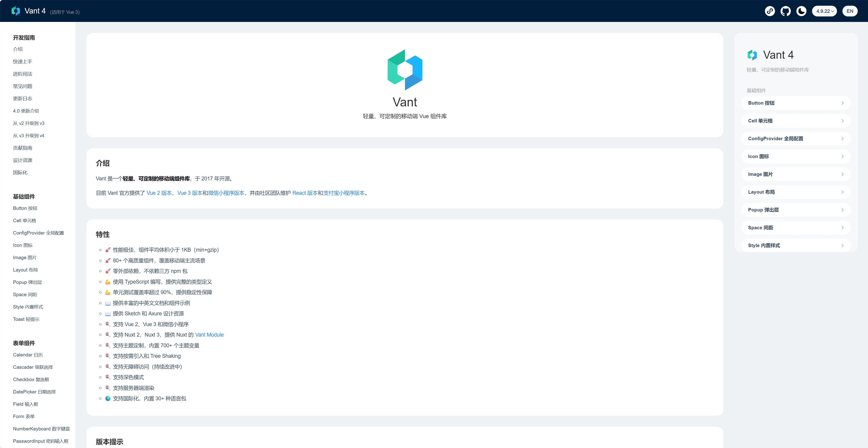
Task: Go to 贡献指南 in the sidebar
Action: [x=23, y=148]
